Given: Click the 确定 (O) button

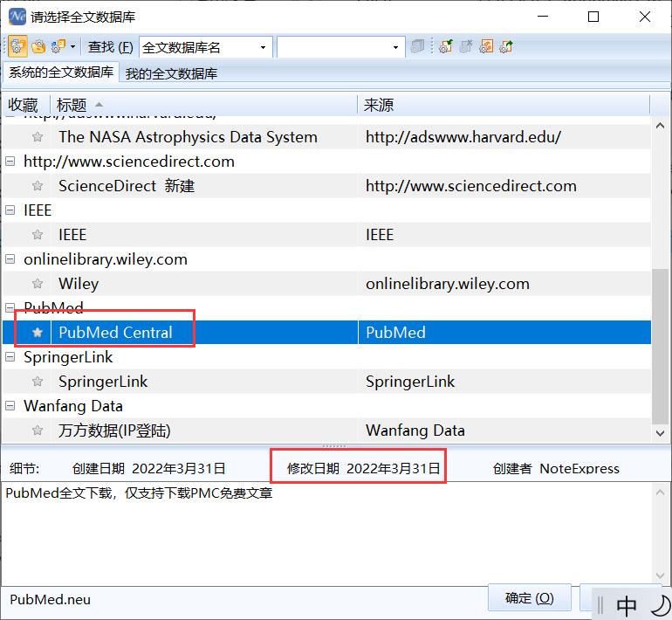Looking at the screenshot, I should [x=529, y=597].
